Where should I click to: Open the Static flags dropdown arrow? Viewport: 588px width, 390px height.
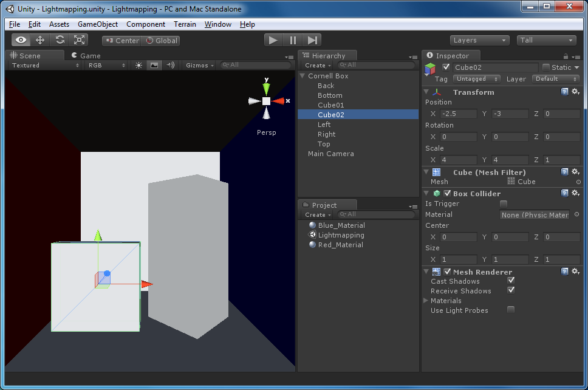point(576,67)
